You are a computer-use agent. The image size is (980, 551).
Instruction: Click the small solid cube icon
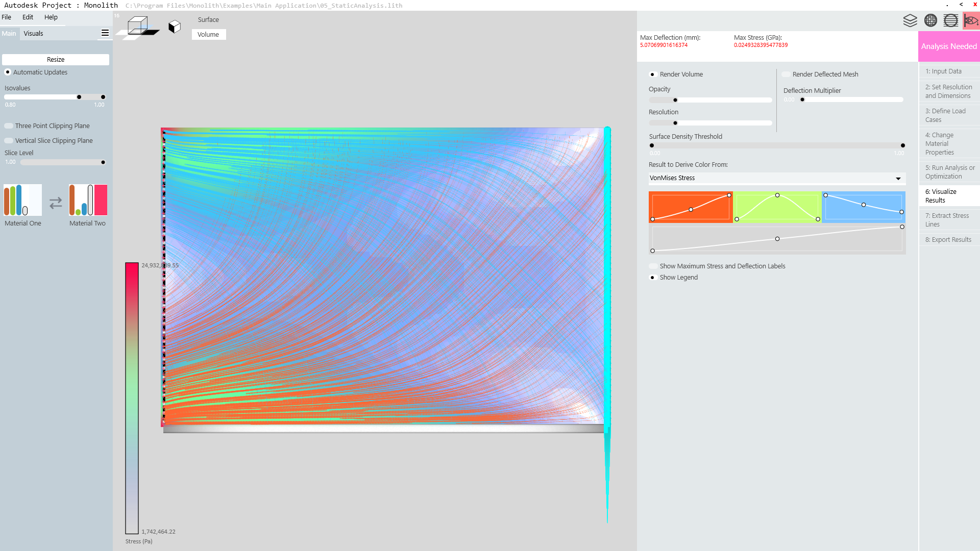click(175, 27)
